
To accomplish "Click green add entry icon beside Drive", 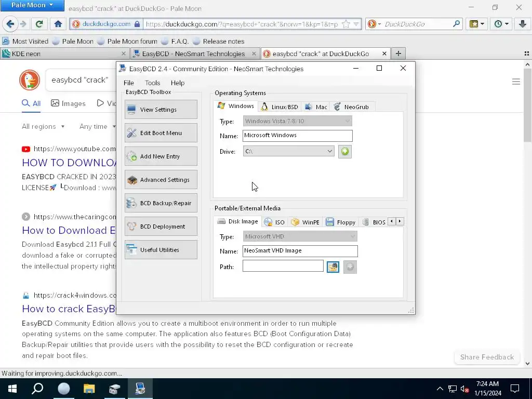I will tap(345, 151).
